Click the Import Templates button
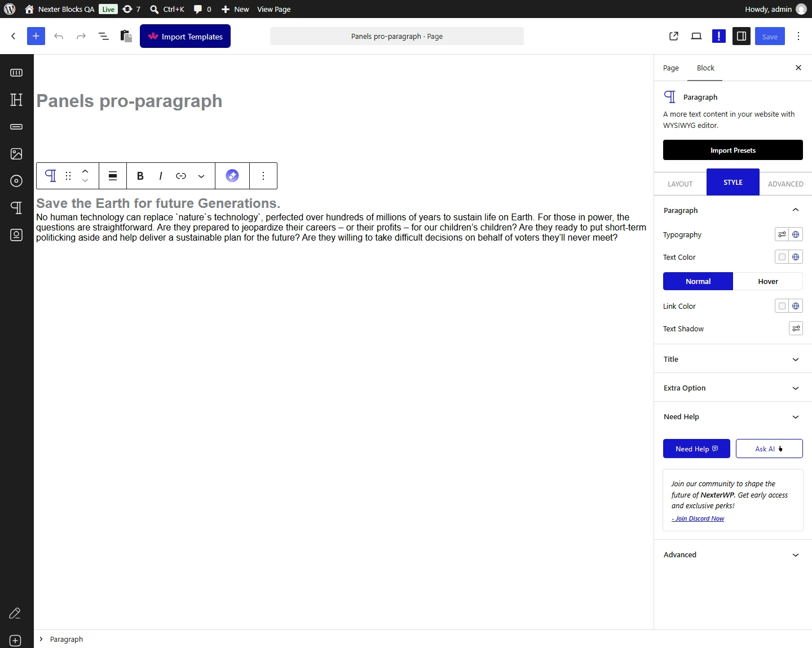Viewport: 812px width, 648px height. 185,36
